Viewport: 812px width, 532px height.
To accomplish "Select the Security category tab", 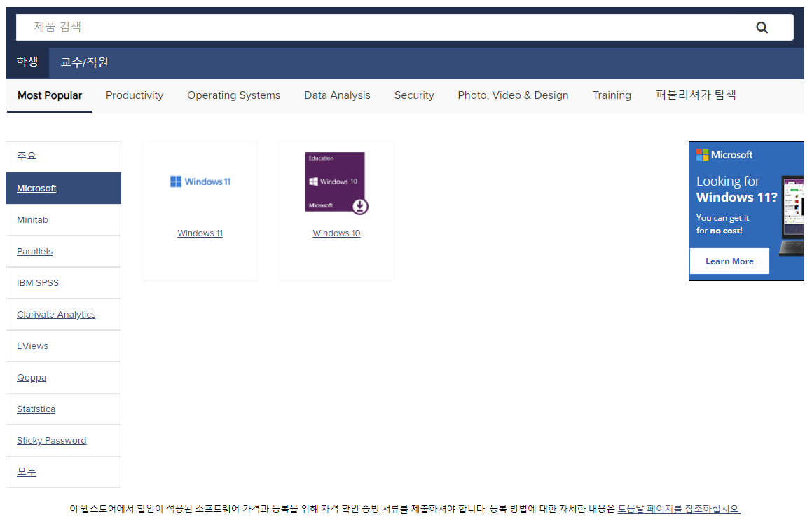I will coord(414,95).
